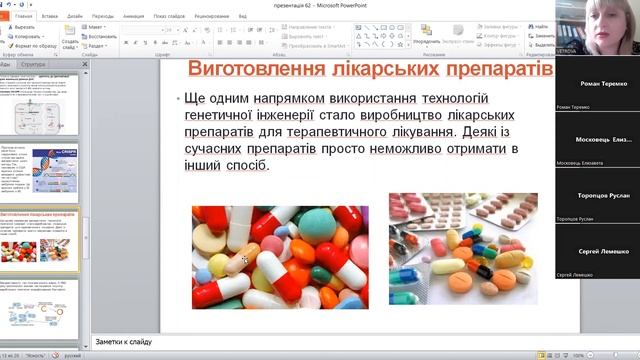Open Упорядочить arrange menu

coord(427,36)
